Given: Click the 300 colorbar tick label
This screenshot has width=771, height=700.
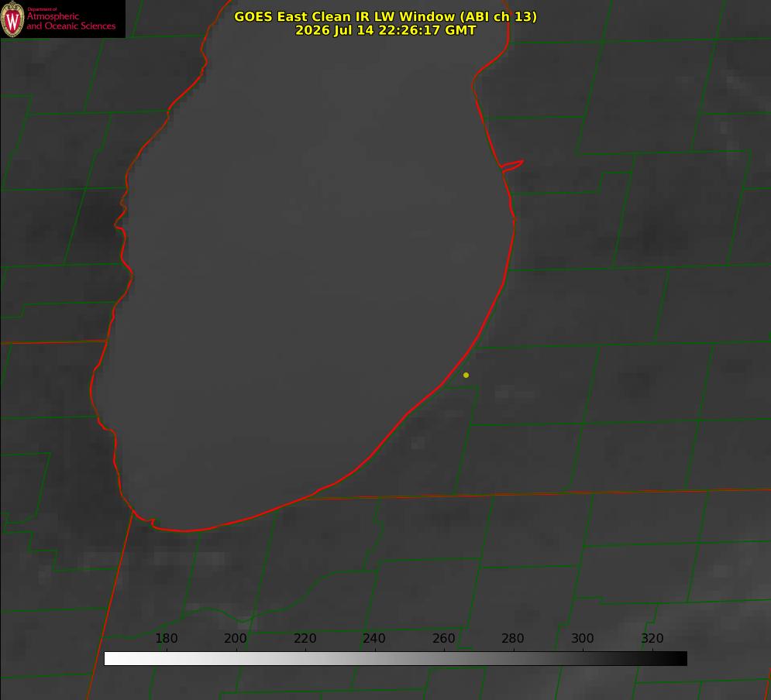Looking at the screenshot, I should (583, 638).
